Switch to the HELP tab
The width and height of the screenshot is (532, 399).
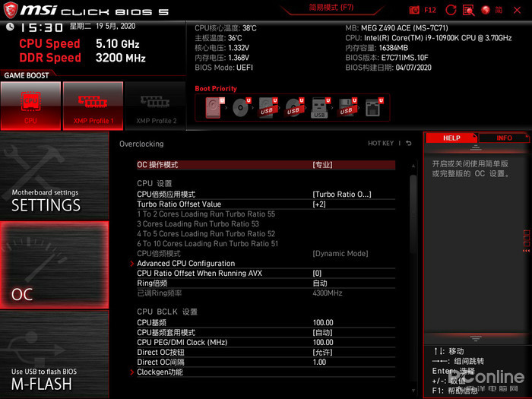click(451, 138)
